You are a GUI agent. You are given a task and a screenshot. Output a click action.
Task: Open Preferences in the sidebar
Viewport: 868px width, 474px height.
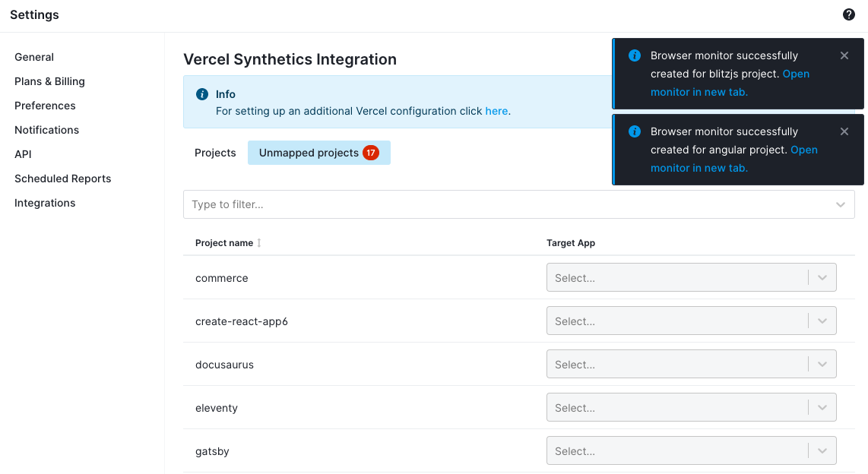coord(45,106)
